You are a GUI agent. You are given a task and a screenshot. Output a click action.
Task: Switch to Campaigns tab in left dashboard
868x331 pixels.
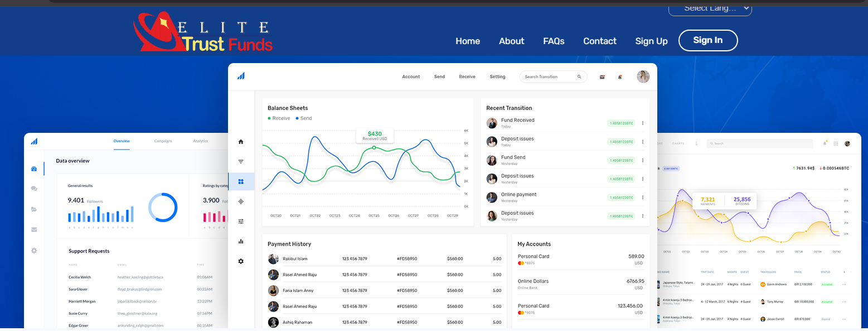pyautogui.click(x=163, y=141)
